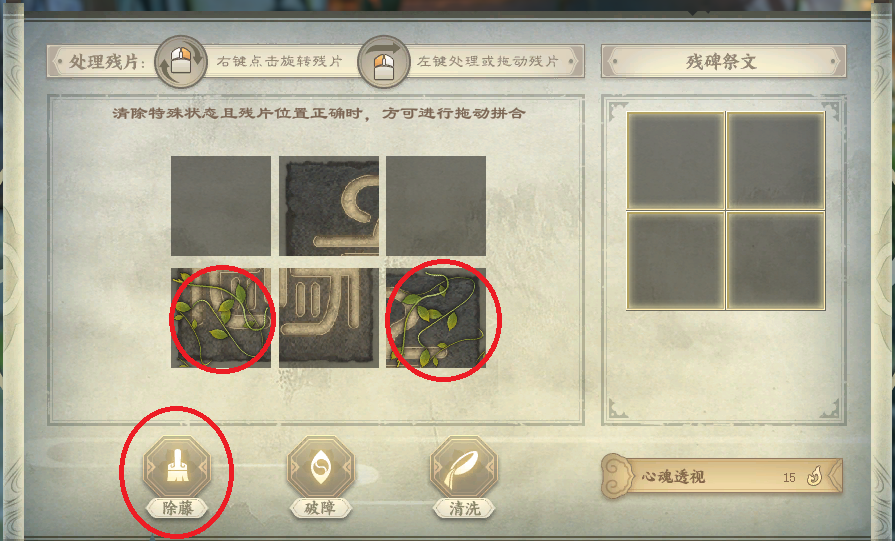Select the 清洗 cleaning feather tool
The width and height of the screenshot is (895, 541).
coord(464,467)
